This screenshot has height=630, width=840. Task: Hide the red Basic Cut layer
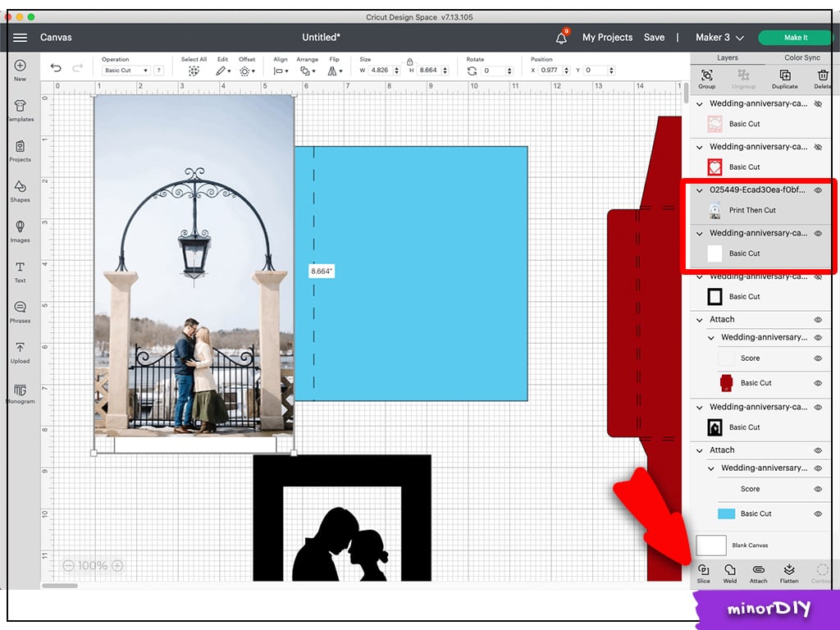(x=818, y=383)
